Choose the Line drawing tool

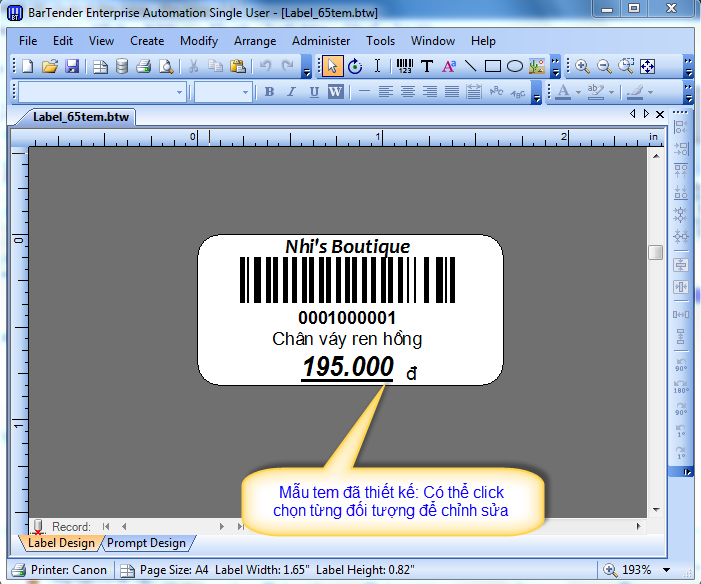coord(470,66)
